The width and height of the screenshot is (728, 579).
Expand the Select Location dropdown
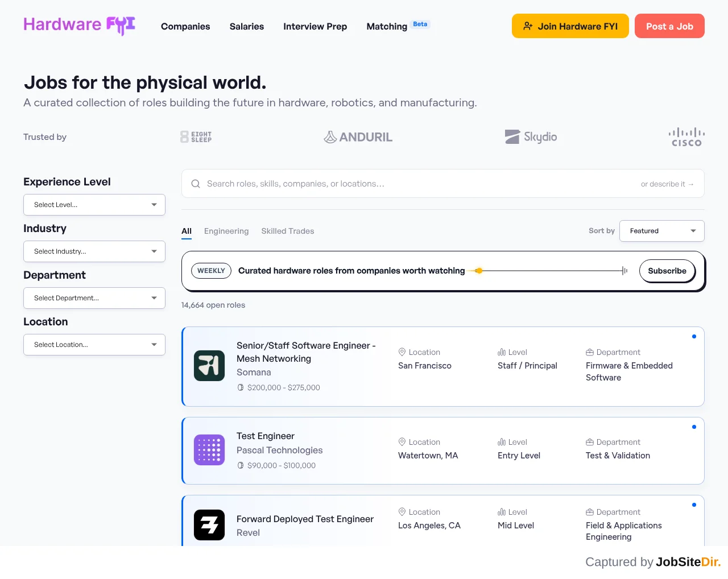[94, 345]
